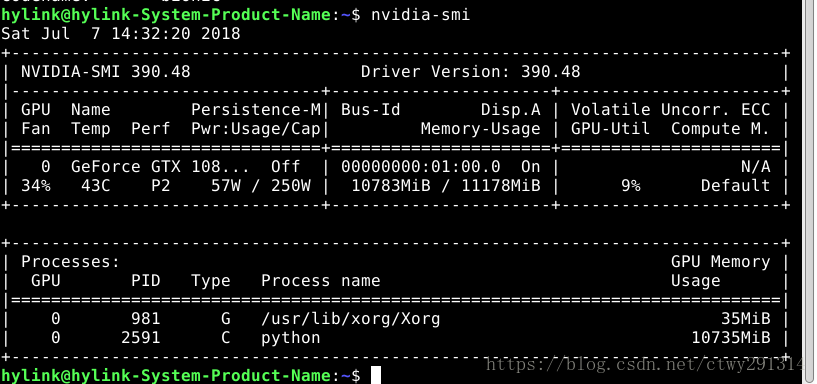Click the terminal cursor block at prompt
817x384 pixels.
click(x=376, y=375)
